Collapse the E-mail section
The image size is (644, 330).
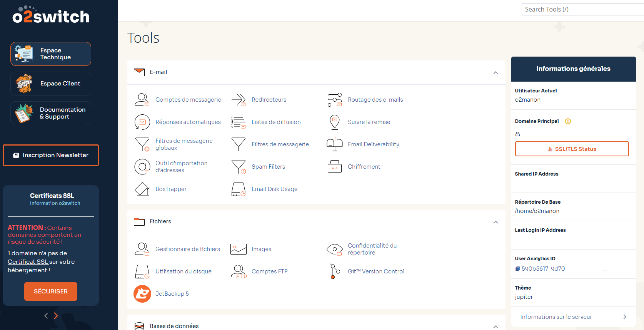coord(496,73)
